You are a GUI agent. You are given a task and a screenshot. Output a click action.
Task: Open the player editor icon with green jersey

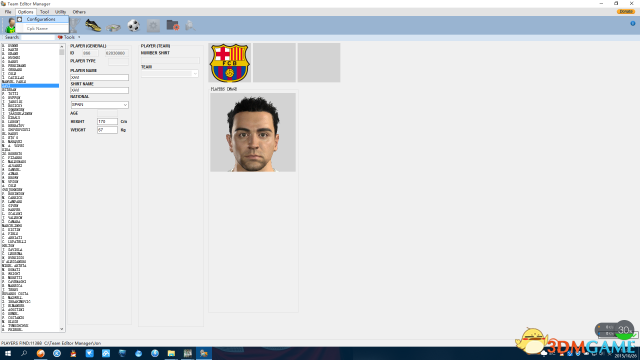pos(10,26)
